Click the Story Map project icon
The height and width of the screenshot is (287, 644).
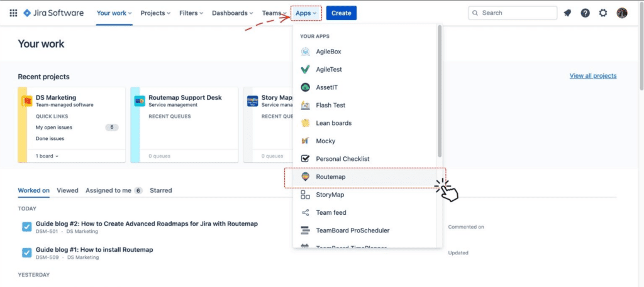tap(253, 101)
